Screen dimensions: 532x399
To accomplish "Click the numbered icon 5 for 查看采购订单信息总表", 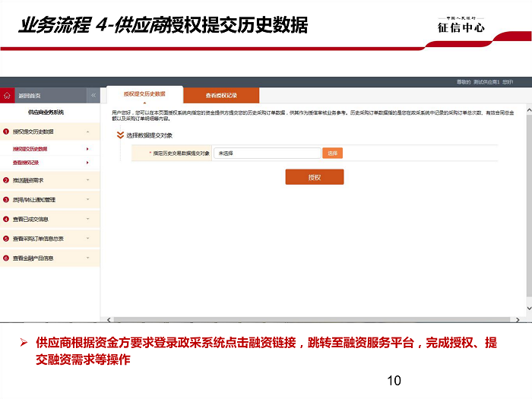I will coord(5,239).
